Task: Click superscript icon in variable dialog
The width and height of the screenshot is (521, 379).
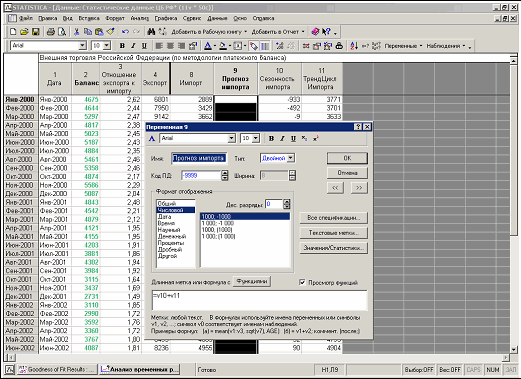Action: coord(315,138)
